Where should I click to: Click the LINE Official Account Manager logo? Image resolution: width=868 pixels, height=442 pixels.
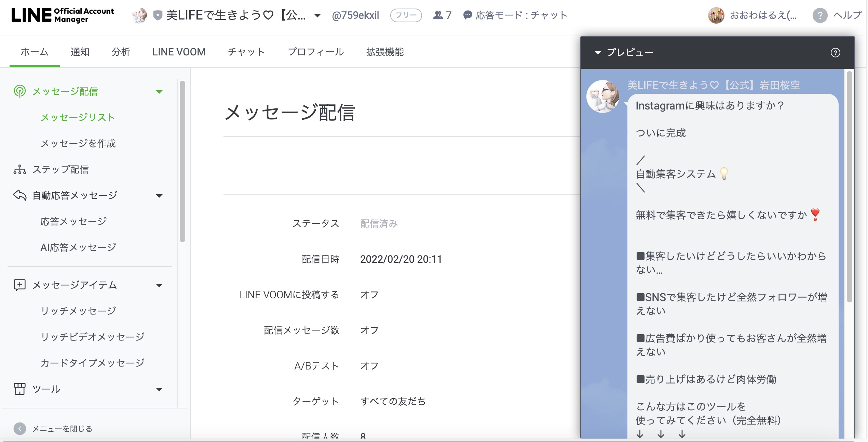(x=63, y=15)
